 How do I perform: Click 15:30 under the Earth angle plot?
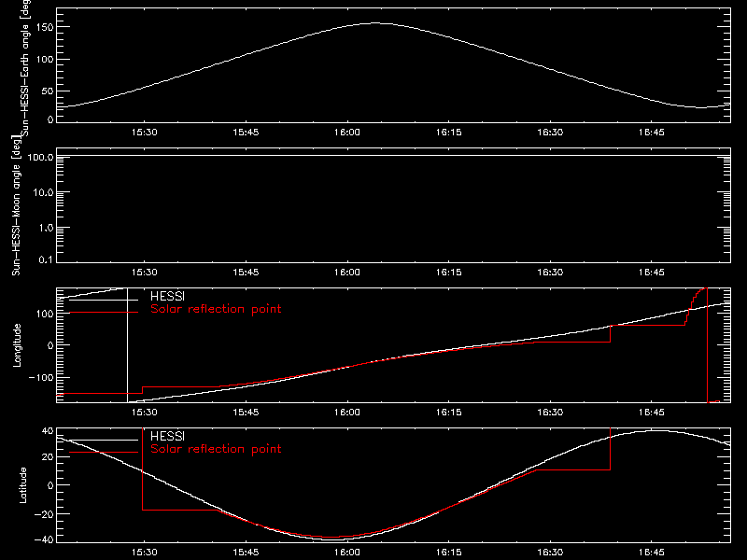click(x=145, y=133)
